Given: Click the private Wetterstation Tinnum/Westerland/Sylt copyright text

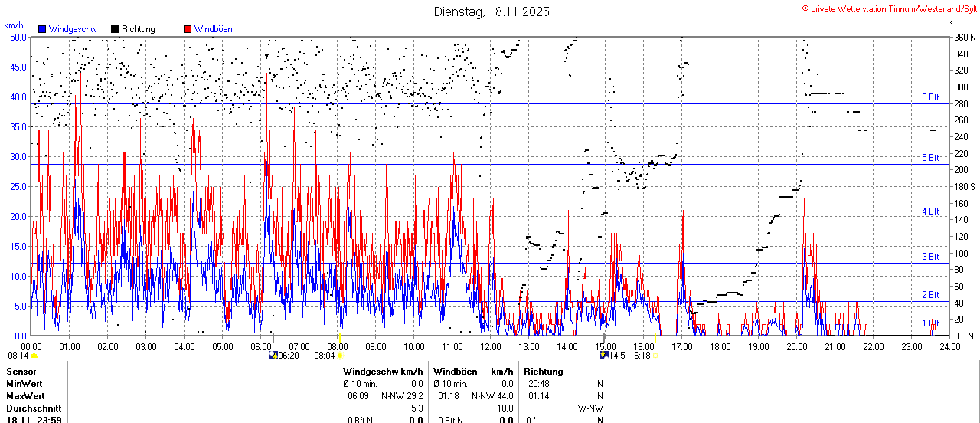Looking at the screenshot, I should [890, 8].
